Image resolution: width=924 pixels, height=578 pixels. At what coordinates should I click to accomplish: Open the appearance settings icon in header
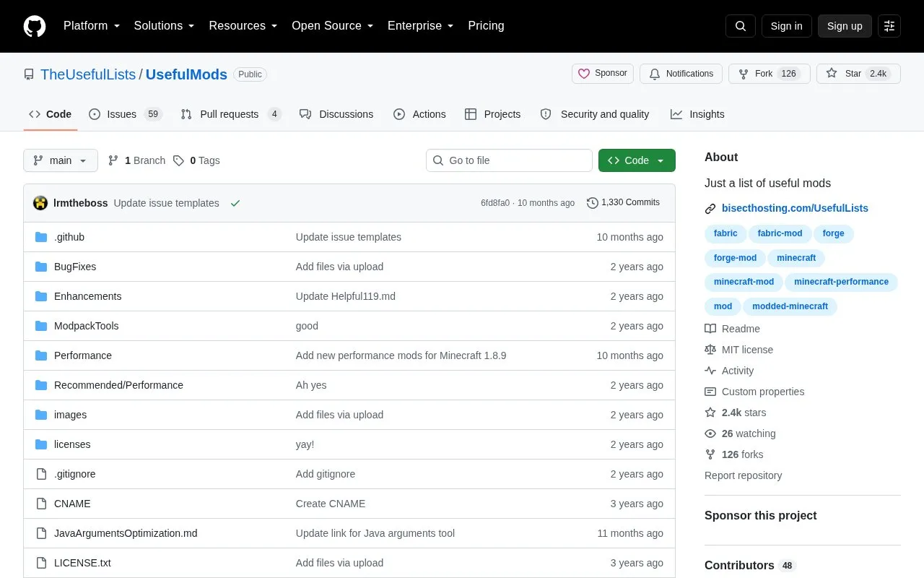pyautogui.click(x=889, y=26)
